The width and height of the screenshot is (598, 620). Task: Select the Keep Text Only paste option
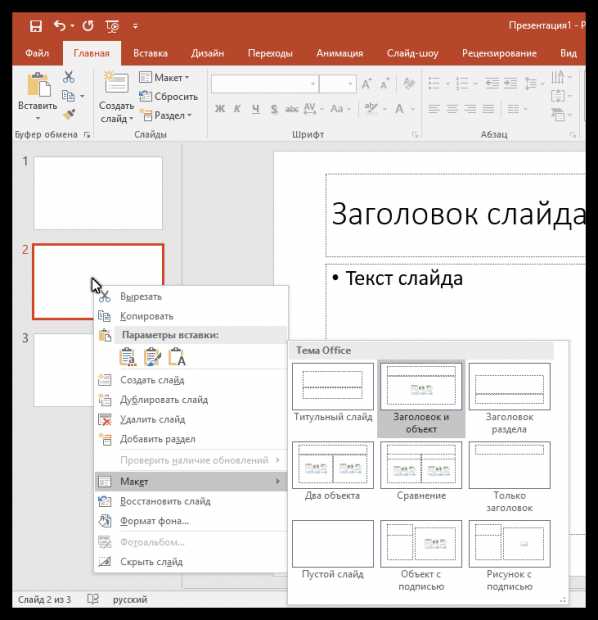[x=176, y=357]
